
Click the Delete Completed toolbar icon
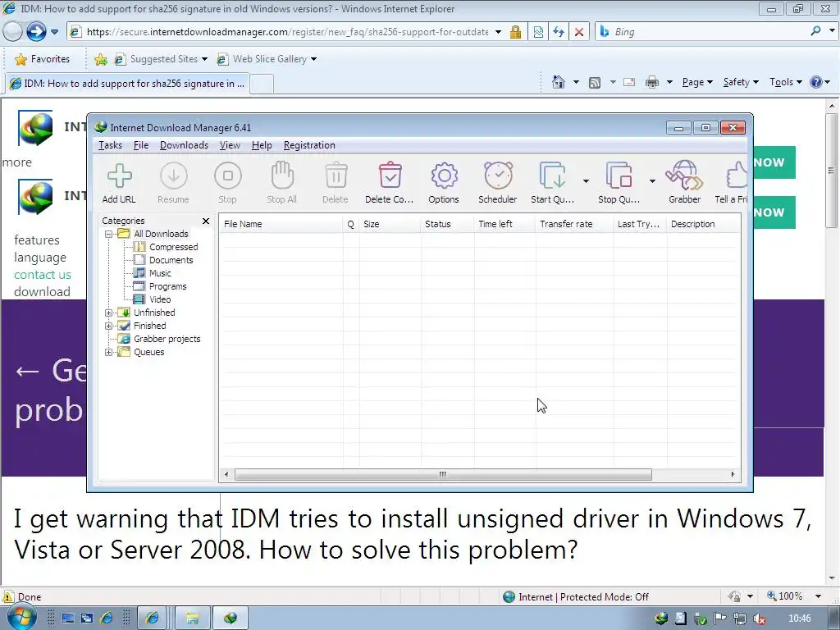click(390, 176)
